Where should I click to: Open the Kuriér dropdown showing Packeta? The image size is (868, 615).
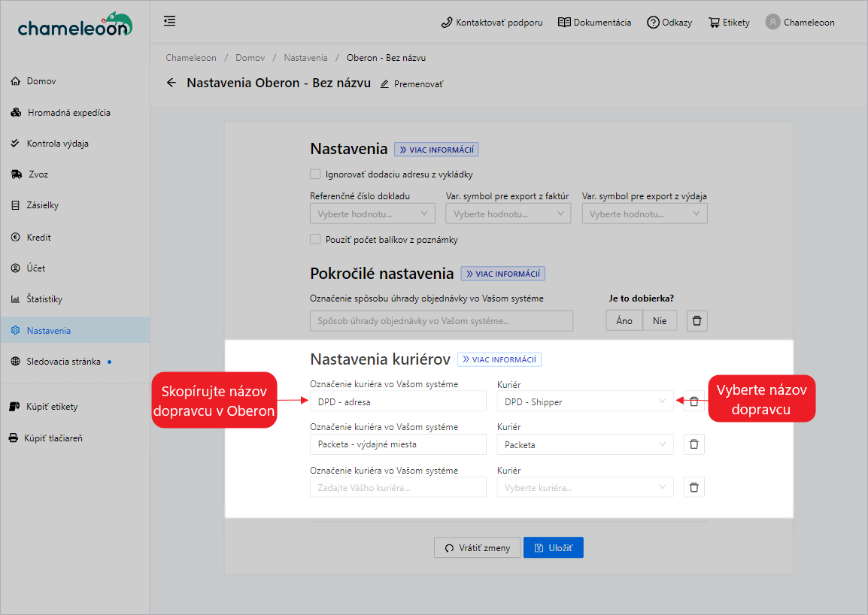click(585, 445)
